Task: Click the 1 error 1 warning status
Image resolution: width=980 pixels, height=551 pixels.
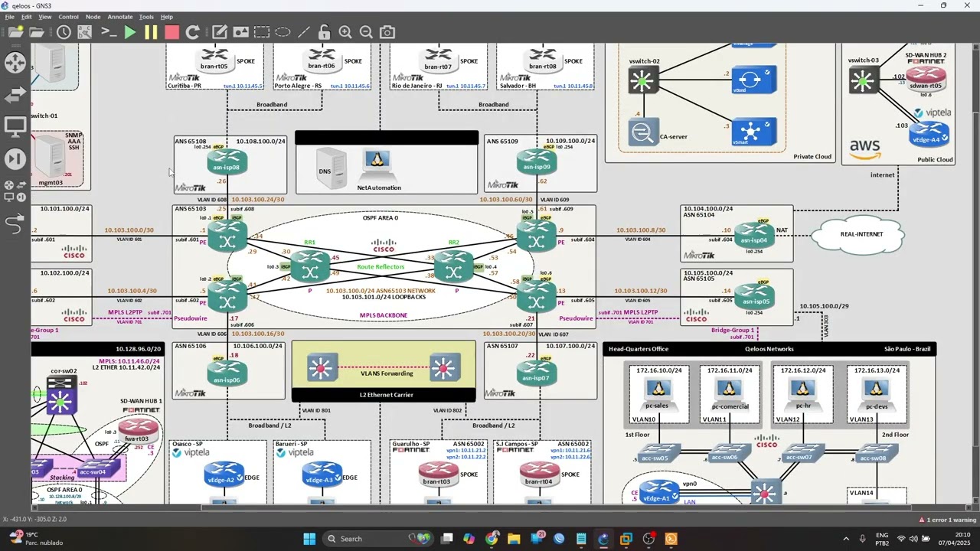Action: pyautogui.click(x=947, y=520)
